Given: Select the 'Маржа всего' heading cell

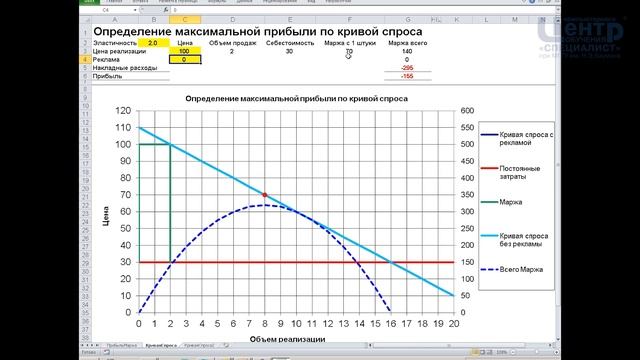Looking at the screenshot, I should pyautogui.click(x=407, y=43).
